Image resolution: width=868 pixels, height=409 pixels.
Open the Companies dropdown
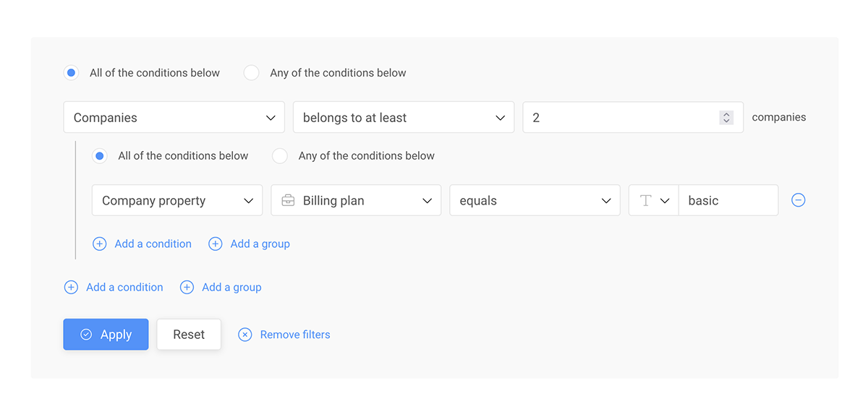click(x=174, y=117)
